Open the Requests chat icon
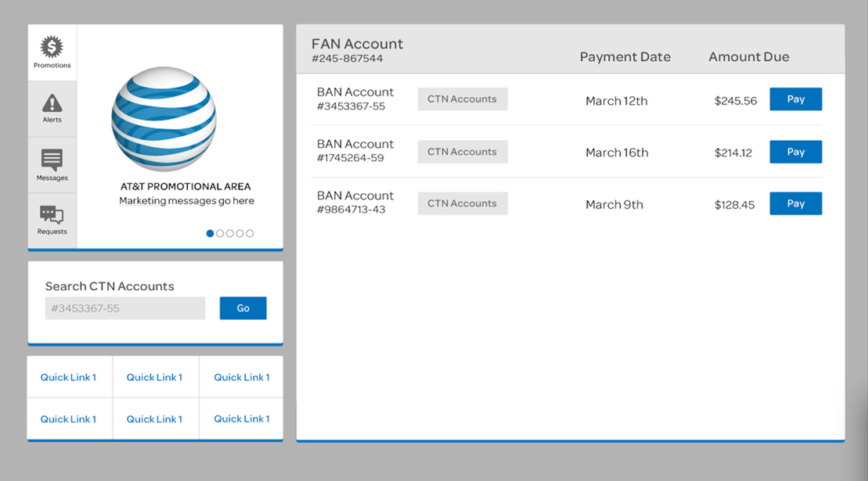Viewport: 868px width, 481px height. tap(52, 214)
